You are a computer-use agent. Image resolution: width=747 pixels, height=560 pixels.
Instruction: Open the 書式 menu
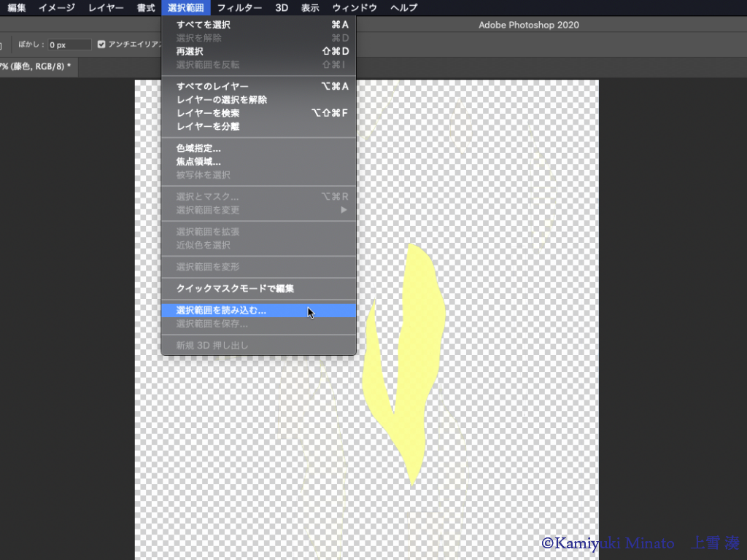146,8
